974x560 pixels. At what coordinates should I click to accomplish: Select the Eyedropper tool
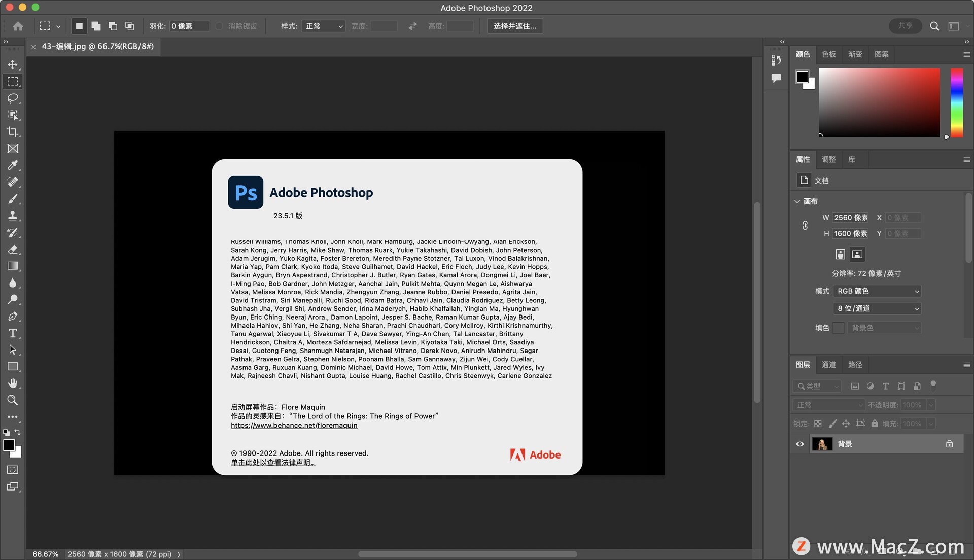(x=13, y=165)
